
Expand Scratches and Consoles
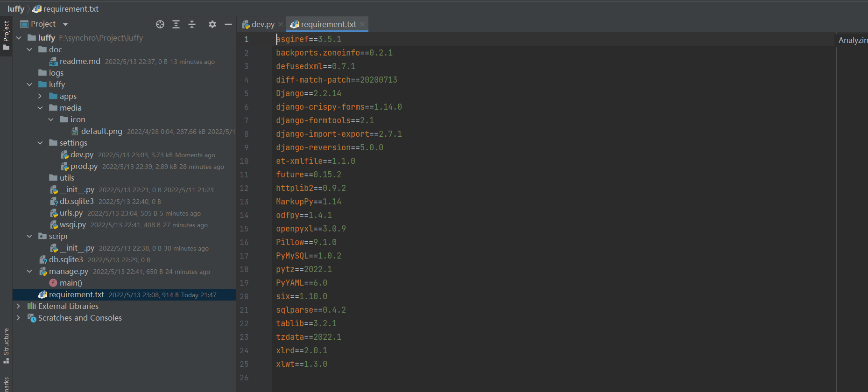point(19,318)
